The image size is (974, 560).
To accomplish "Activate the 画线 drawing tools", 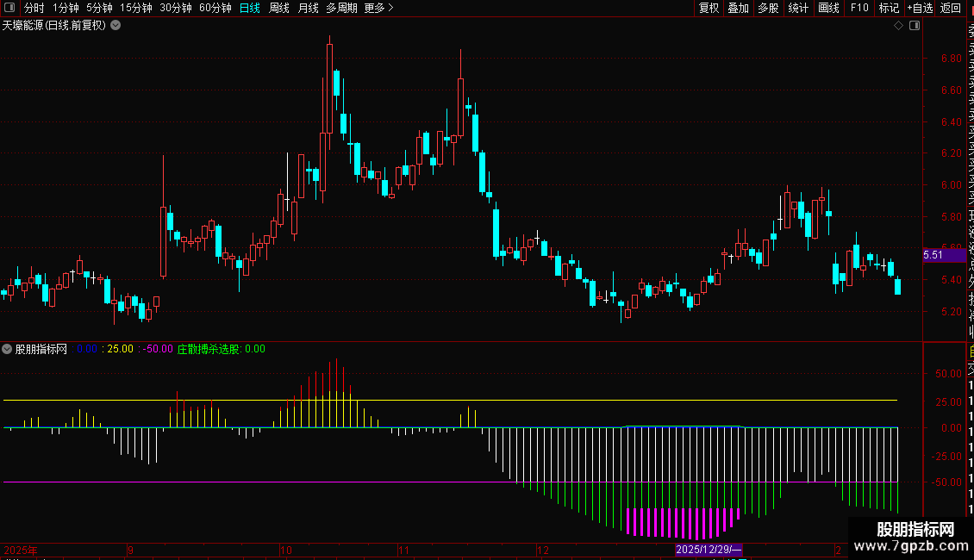I will coord(828,8).
